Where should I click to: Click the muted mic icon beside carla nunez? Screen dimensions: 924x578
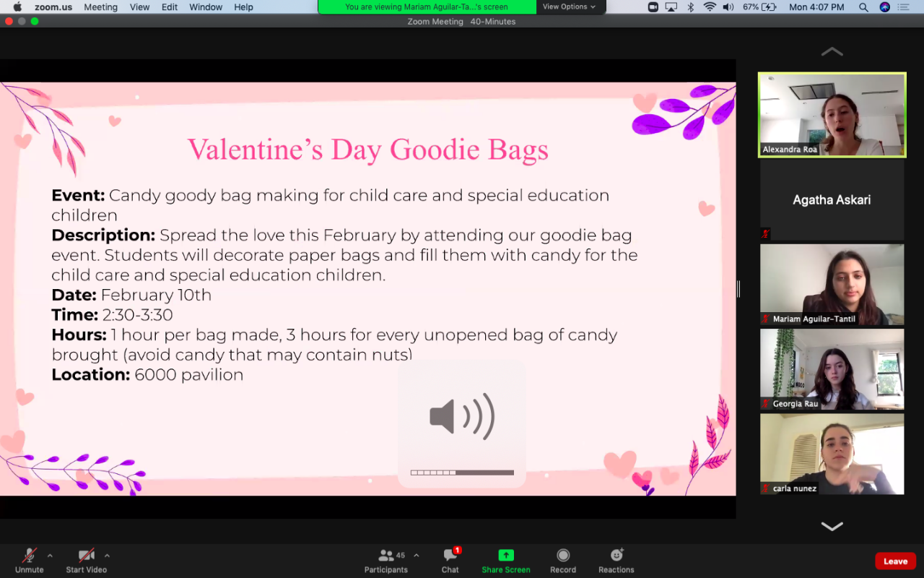tap(766, 488)
